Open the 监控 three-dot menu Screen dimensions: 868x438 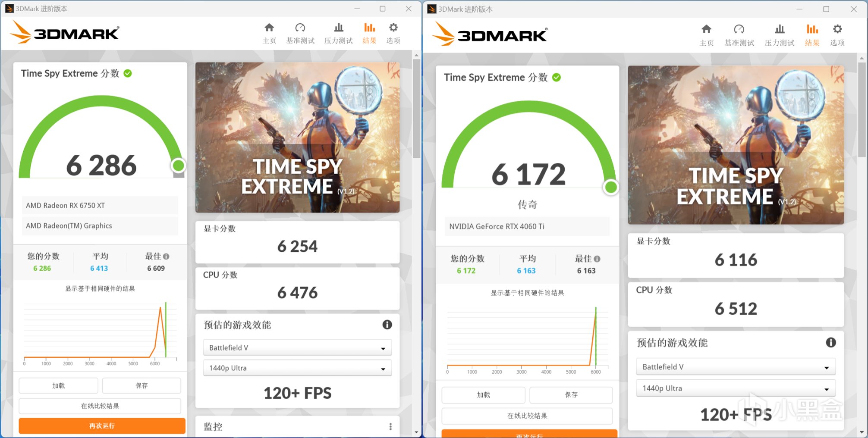click(390, 426)
